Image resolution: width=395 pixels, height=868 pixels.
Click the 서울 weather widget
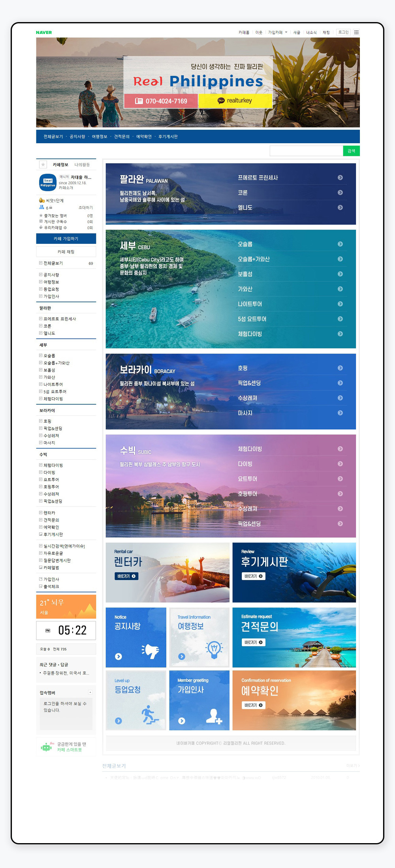[x=66, y=606]
